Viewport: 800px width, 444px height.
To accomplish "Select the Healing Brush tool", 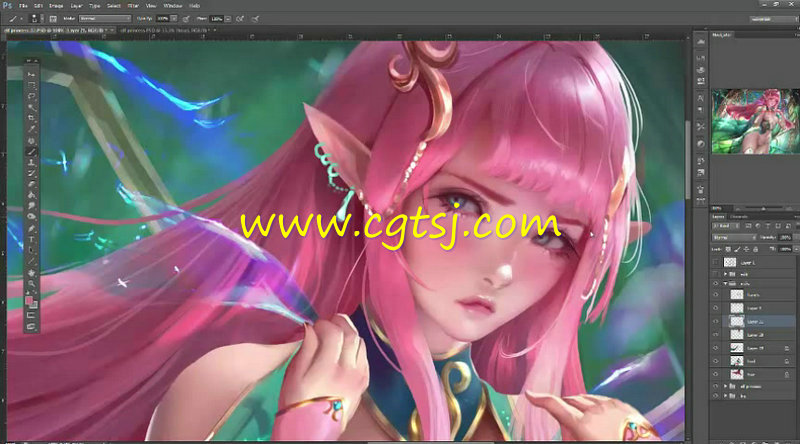I will pyautogui.click(x=32, y=140).
